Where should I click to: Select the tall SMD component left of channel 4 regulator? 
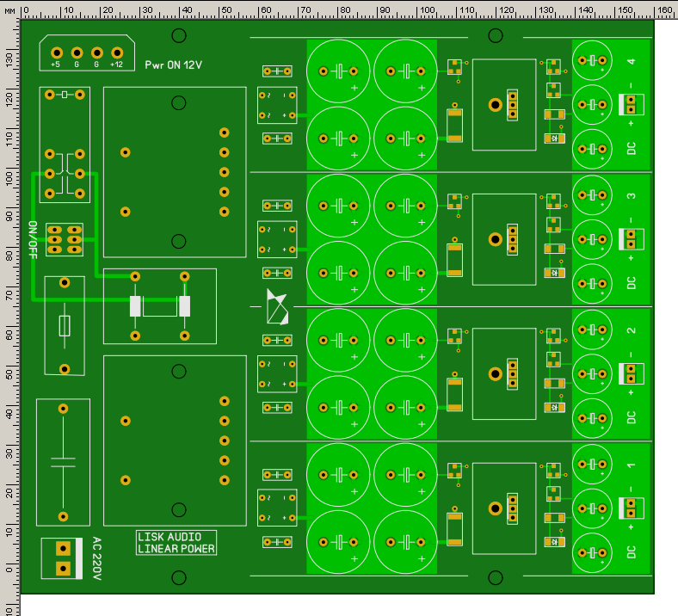point(454,126)
